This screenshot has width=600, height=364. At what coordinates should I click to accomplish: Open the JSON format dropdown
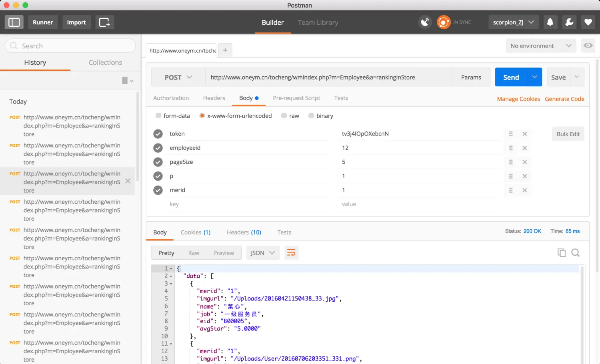[x=263, y=253]
